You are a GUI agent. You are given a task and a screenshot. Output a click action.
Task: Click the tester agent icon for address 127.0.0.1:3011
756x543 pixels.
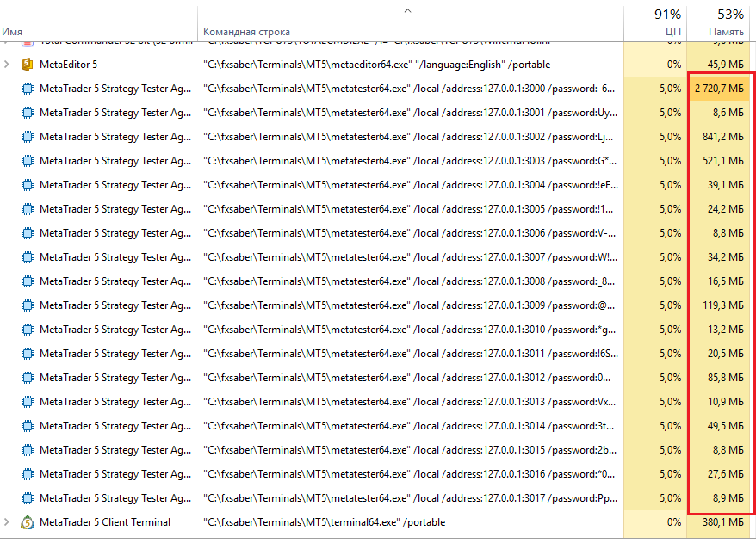click(28, 354)
